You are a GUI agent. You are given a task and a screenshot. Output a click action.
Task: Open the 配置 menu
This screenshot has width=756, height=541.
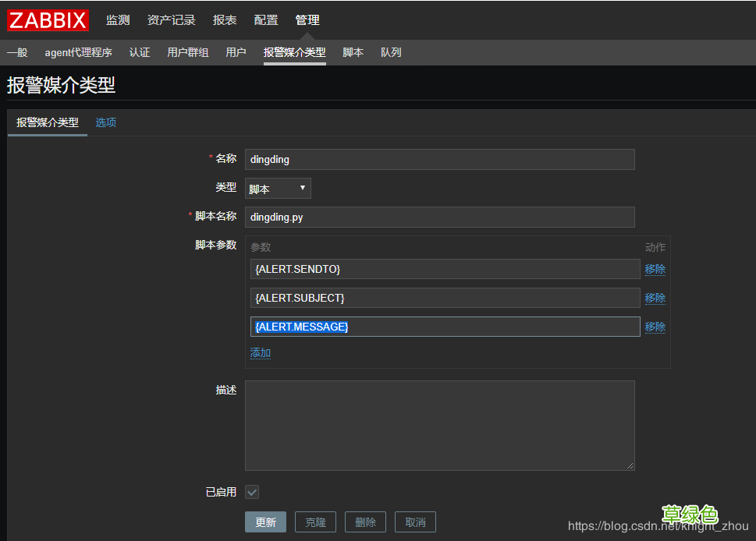point(265,19)
